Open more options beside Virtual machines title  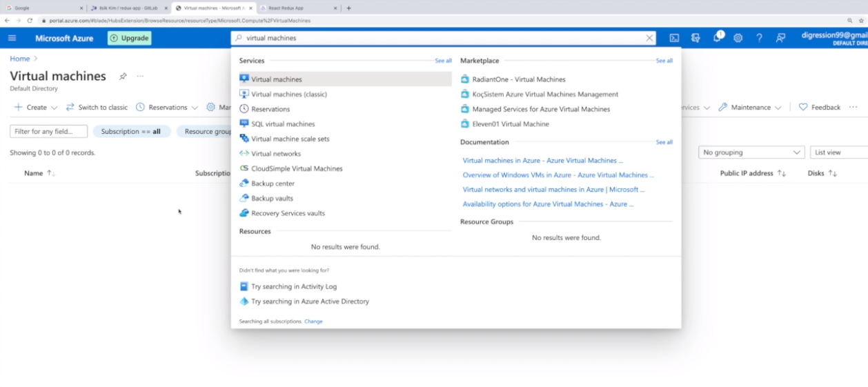click(140, 76)
